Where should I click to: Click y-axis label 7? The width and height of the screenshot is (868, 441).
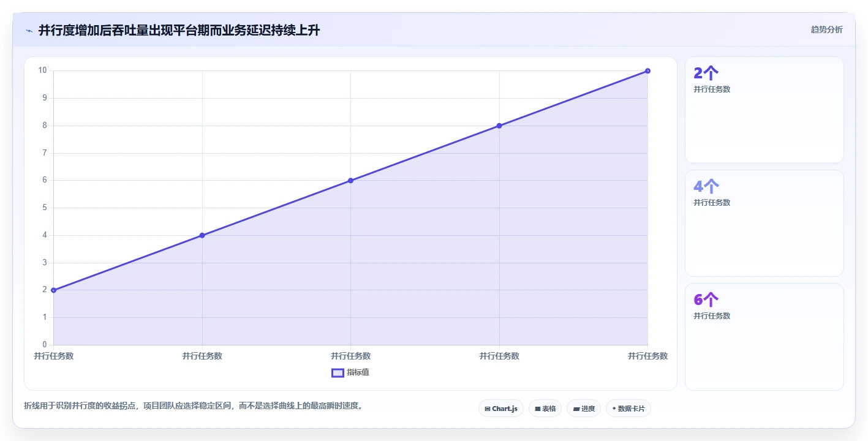(44, 153)
